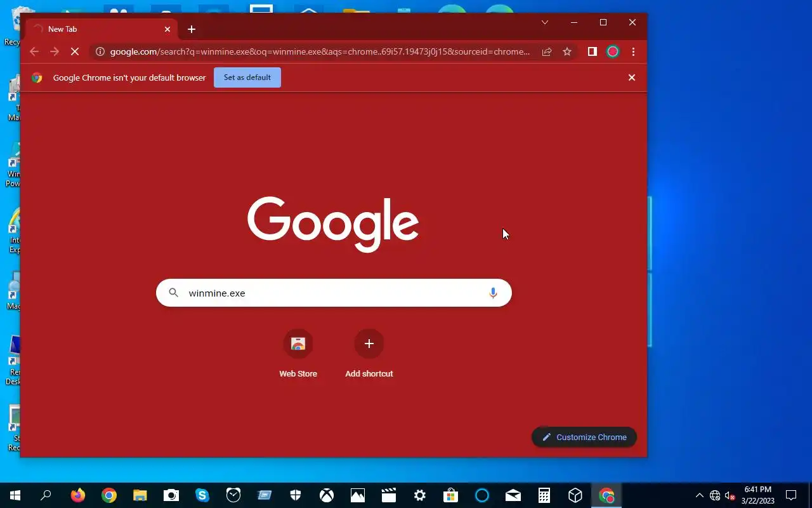The height and width of the screenshot is (508, 812).
Task: Open Windows Security shield on taskbar
Action: 296,495
